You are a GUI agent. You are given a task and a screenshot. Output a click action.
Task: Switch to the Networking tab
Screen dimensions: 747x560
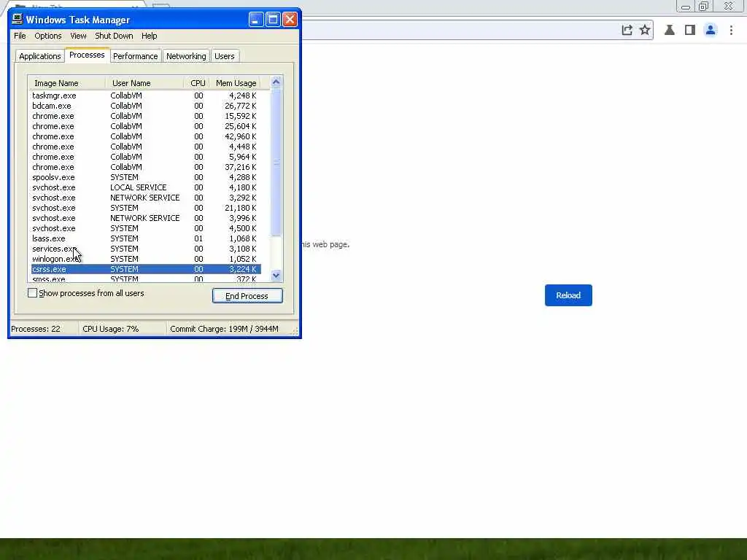pos(186,56)
